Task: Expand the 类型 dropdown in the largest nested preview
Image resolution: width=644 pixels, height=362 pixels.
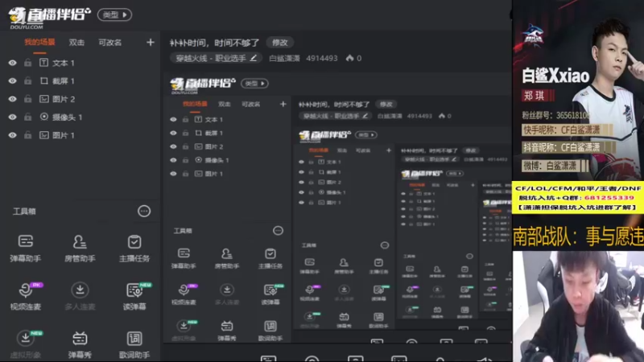Action: click(x=254, y=84)
